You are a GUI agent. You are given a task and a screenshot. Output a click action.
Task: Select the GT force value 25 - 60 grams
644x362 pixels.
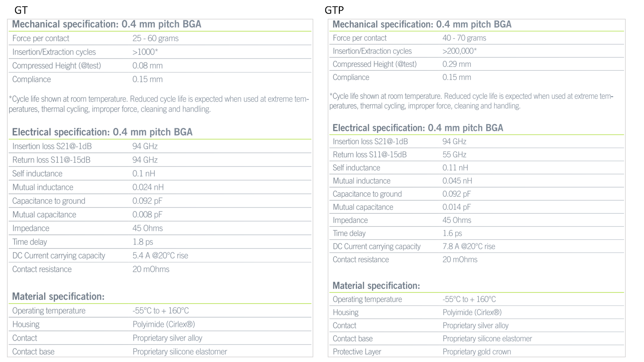pyautogui.click(x=155, y=38)
